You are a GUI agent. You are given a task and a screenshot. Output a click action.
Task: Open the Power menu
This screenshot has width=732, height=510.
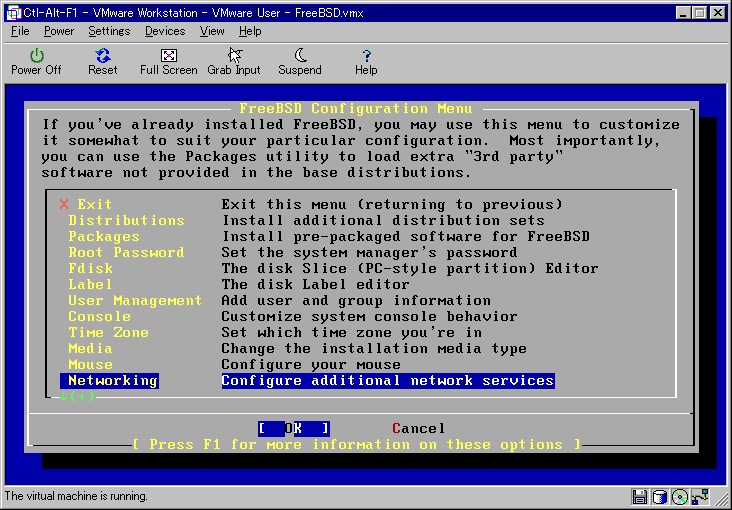pos(59,31)
